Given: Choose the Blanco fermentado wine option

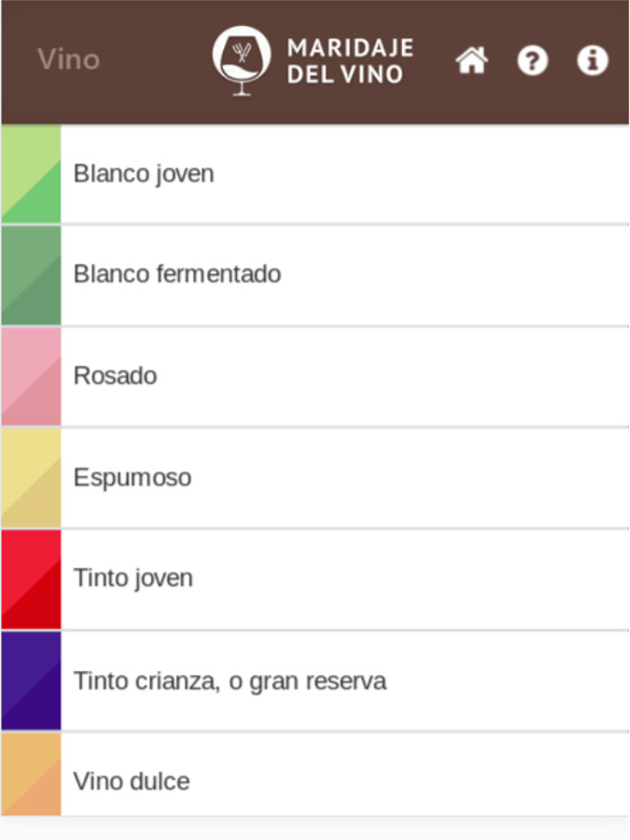Looking at the screenshot, I should 315,275.
